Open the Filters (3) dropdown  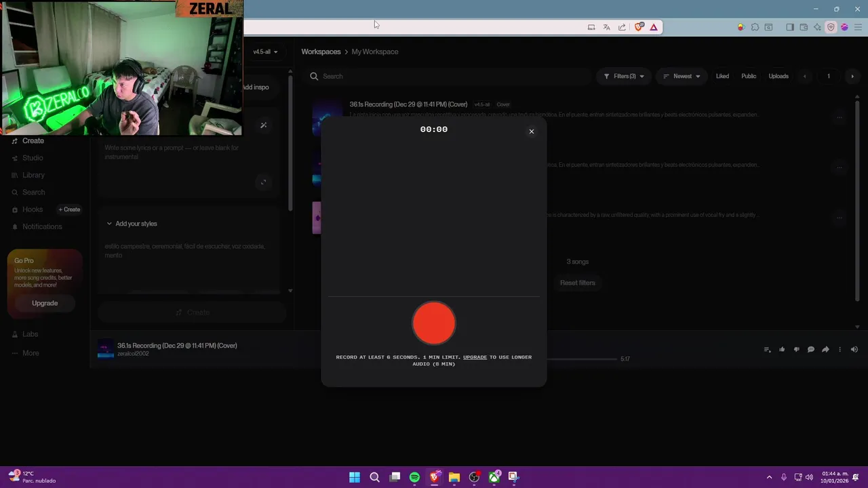pyautogui.click(x=624, y=77)
